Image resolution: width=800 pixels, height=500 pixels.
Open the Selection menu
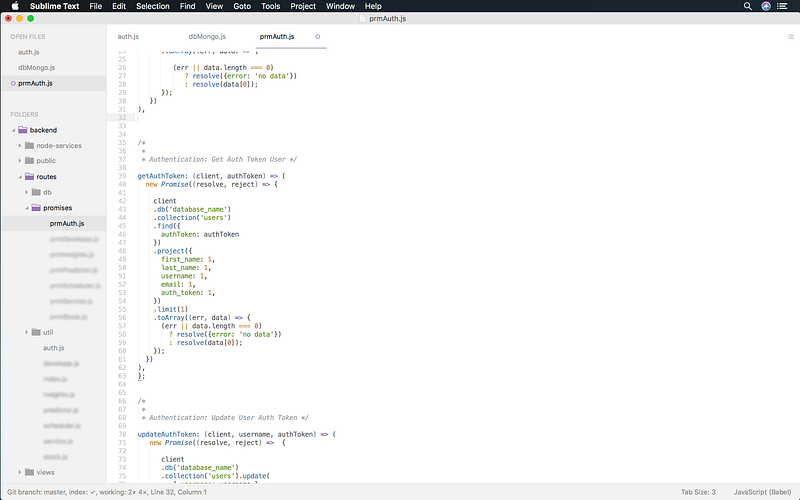(x=153, y=6)
